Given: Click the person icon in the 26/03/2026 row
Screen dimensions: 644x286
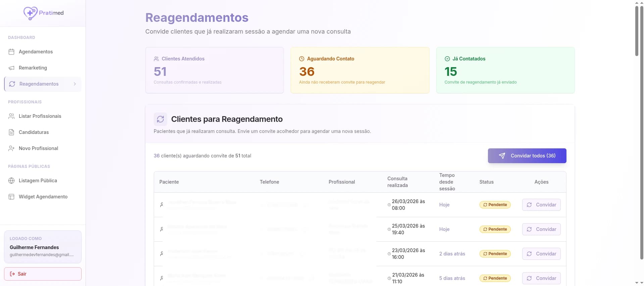Looking at the screenshot, I should (161, 205).
